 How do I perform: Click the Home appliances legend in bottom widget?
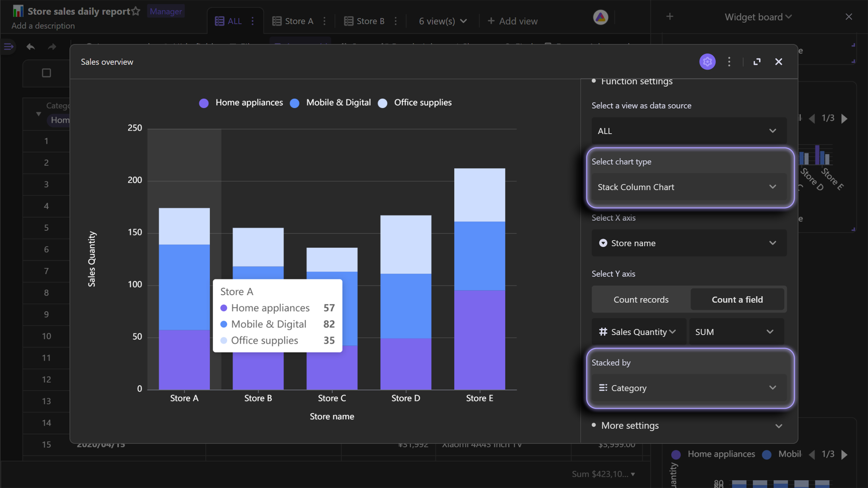pyautogui.click(x=713, y=454)
